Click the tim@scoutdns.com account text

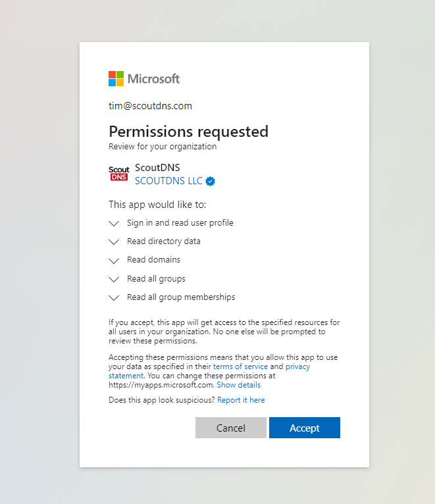tap(150, 106)
